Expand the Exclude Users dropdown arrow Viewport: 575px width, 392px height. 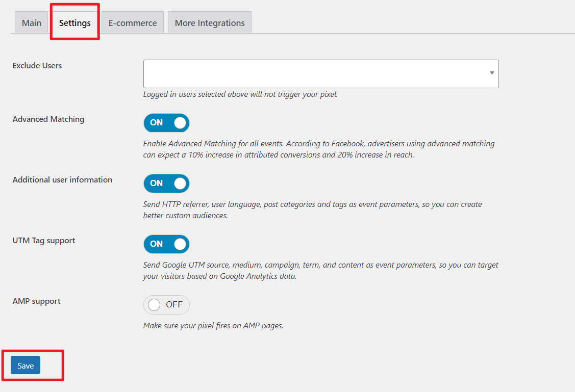(x=492, y=73)
